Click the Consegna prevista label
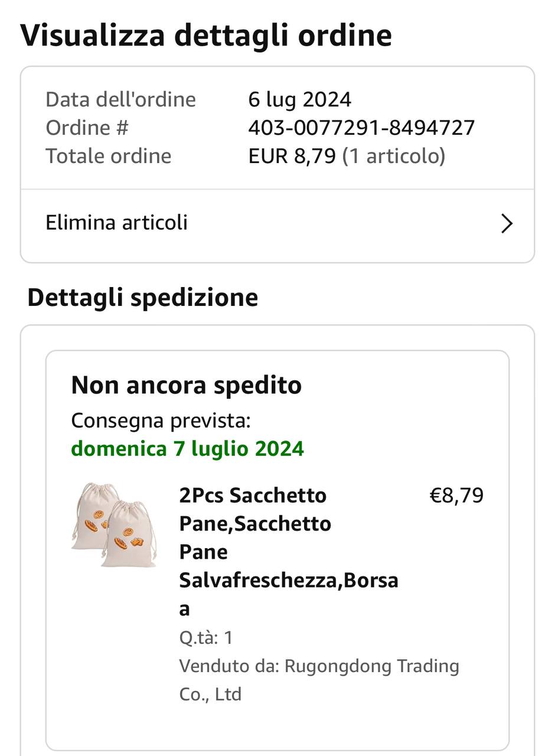The width and height of the screenshot is (555, 756). click(161, 421)
